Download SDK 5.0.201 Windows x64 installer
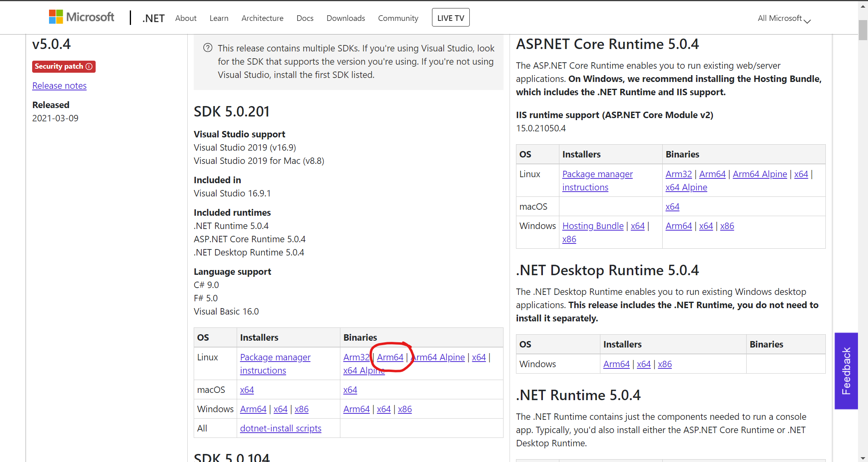 tap(280, 409)
